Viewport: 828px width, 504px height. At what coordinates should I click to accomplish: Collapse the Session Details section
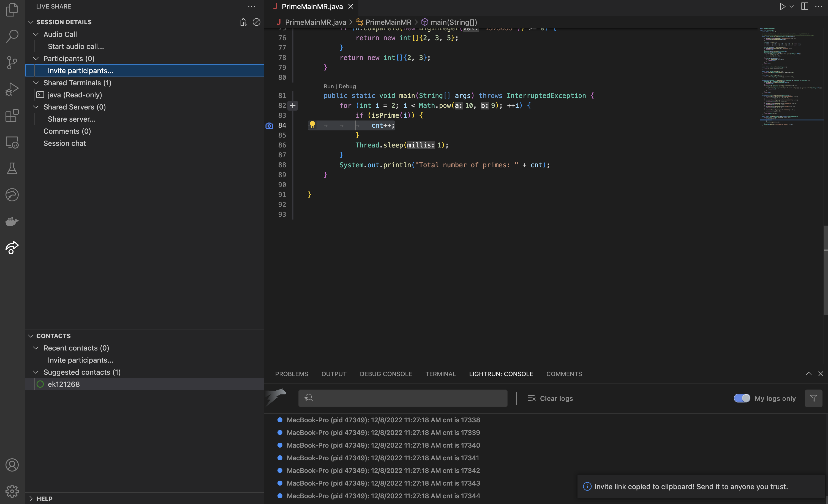[31, 22]
